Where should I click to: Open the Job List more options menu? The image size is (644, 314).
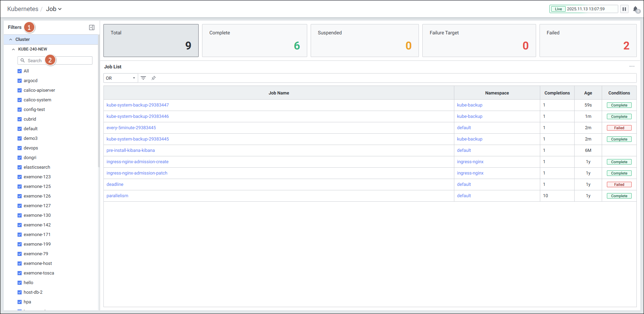point(632,66)
